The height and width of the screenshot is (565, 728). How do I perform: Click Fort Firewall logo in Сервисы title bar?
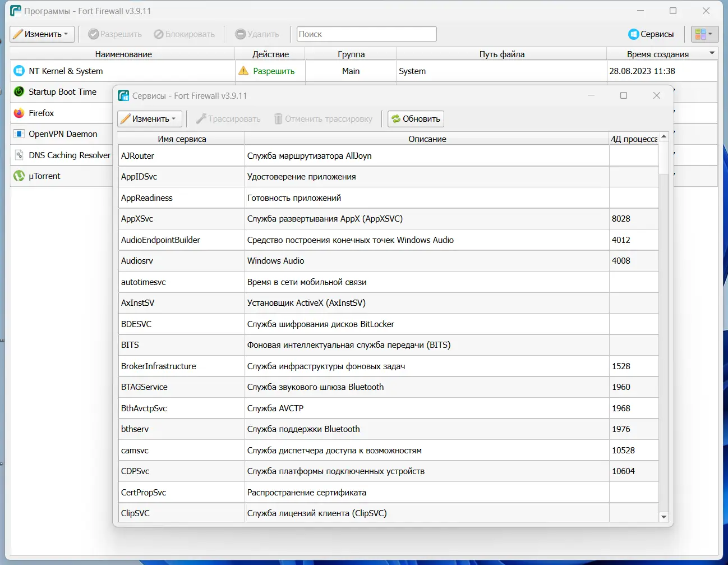[x=123, y=95]
